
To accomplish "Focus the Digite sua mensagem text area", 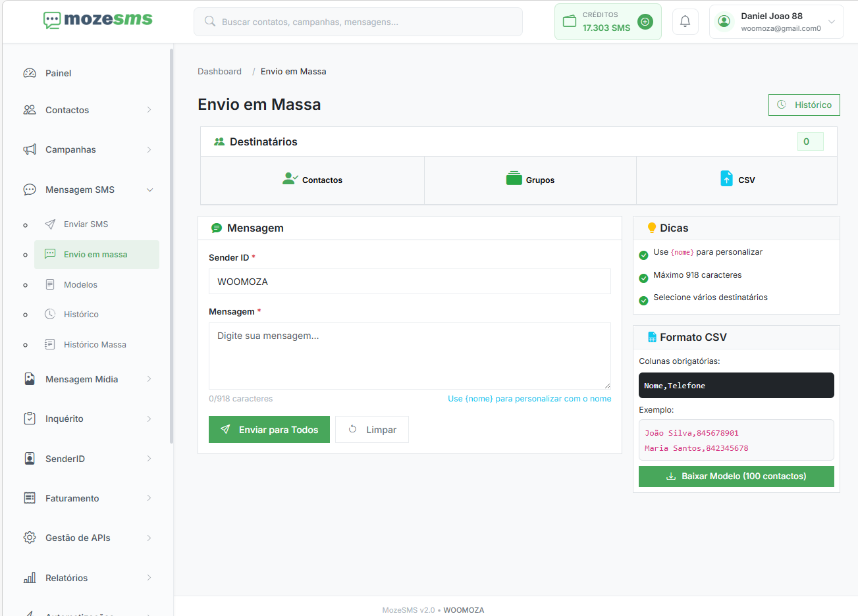I will pyautogui.click(x=410, y=356).
